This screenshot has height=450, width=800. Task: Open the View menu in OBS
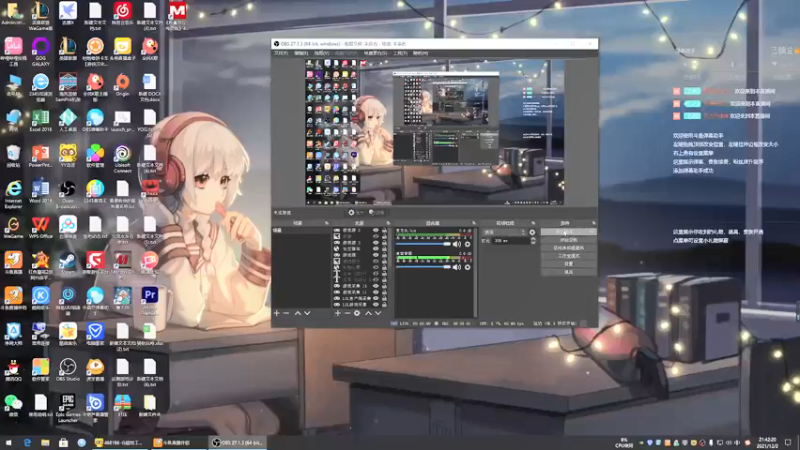point(321,53)
